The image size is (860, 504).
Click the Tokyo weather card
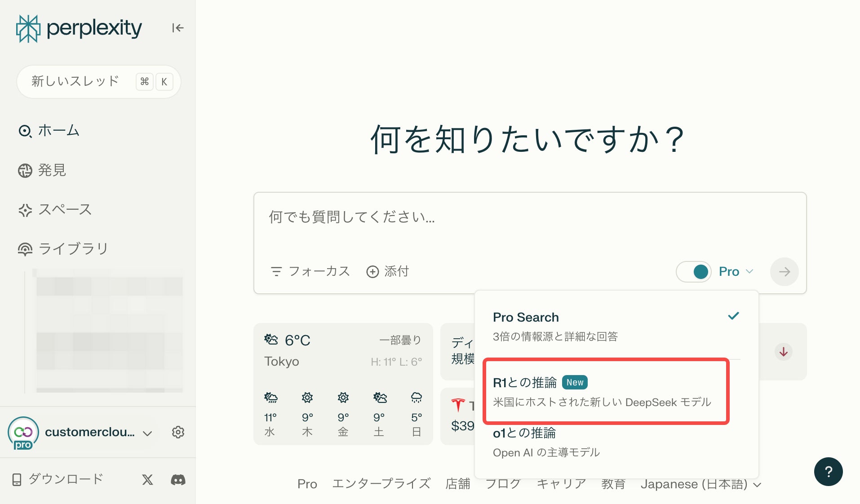(343, 384)
